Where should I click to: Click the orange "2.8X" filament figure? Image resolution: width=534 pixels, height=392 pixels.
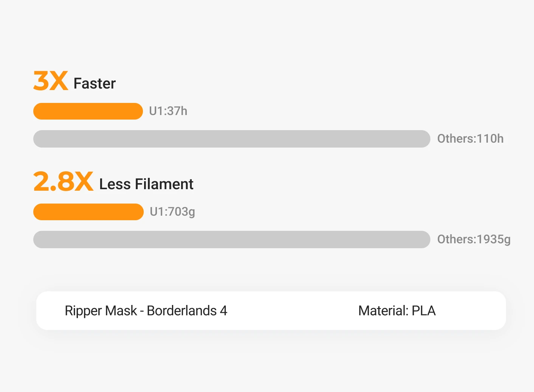point(63,182)
